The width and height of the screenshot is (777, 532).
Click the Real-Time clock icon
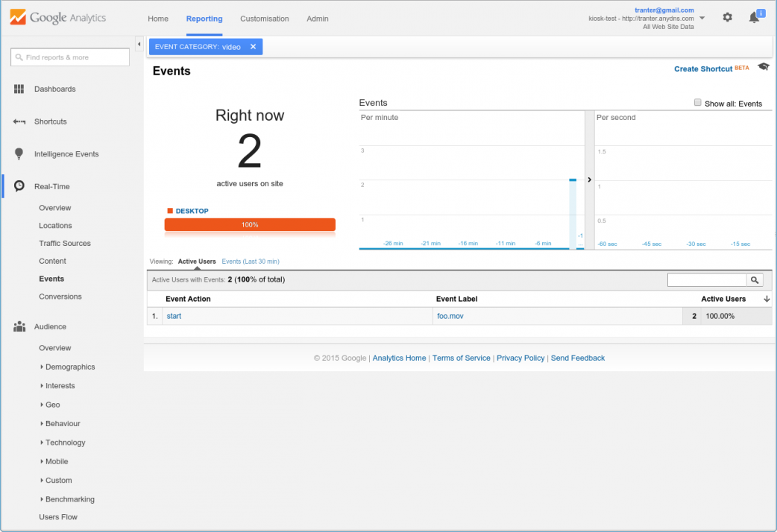click(19, 186)
